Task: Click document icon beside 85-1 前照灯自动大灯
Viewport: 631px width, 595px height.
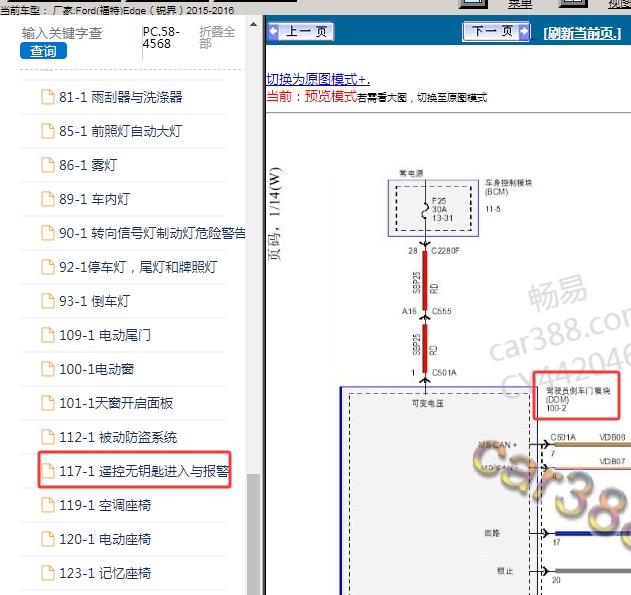Action: (x=48, y=131)
